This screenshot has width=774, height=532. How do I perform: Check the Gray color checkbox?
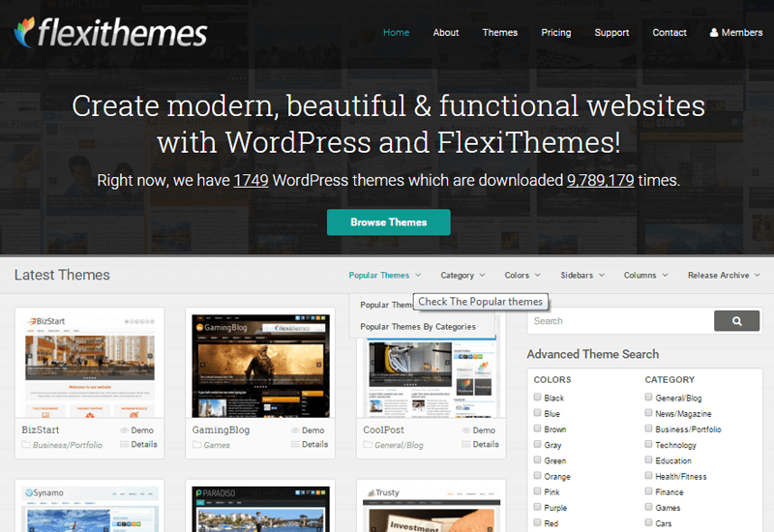tap(538, 444)
